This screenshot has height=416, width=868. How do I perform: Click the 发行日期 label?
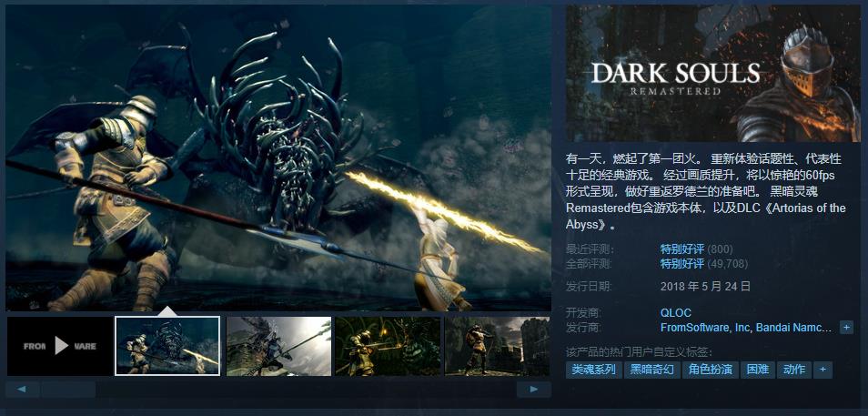click(590, 287)
